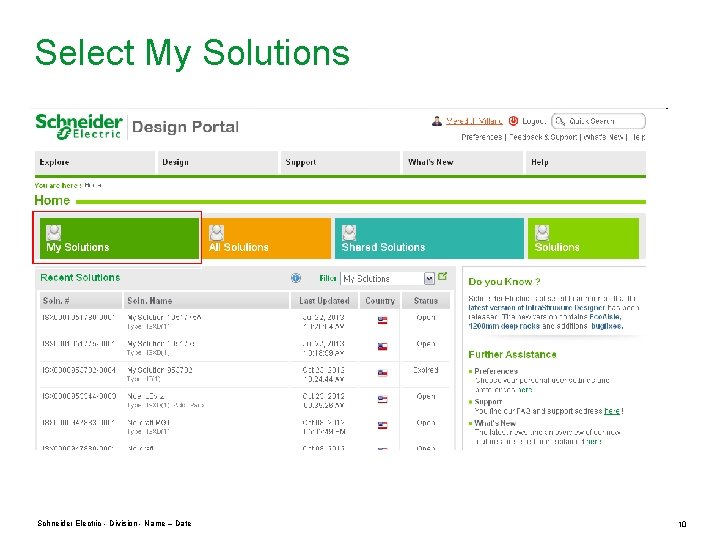Click the person icon on green Solutions tile
This screenshot has height=540, width=720.
point(542,233)
